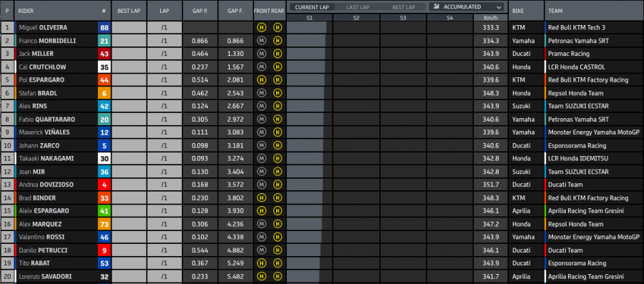Click the Km/h column header
This screenshot has height=284, width=644.
(x=491, y=18)
